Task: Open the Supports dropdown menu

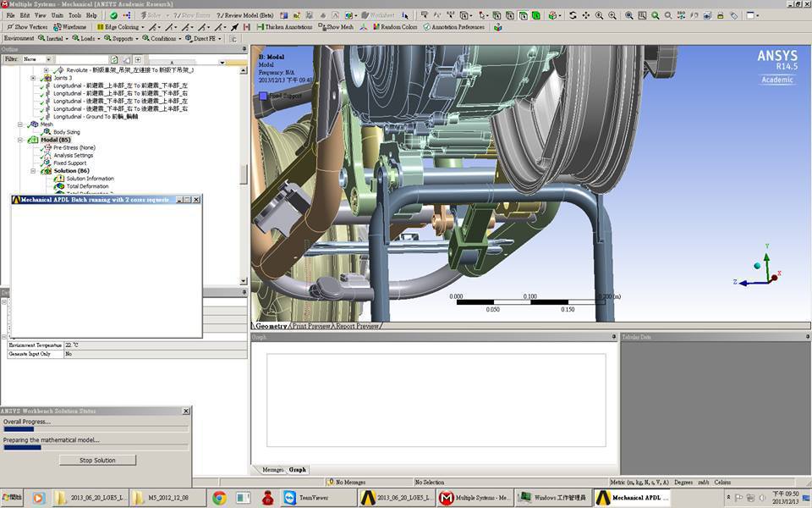Action: pos(121,38)
